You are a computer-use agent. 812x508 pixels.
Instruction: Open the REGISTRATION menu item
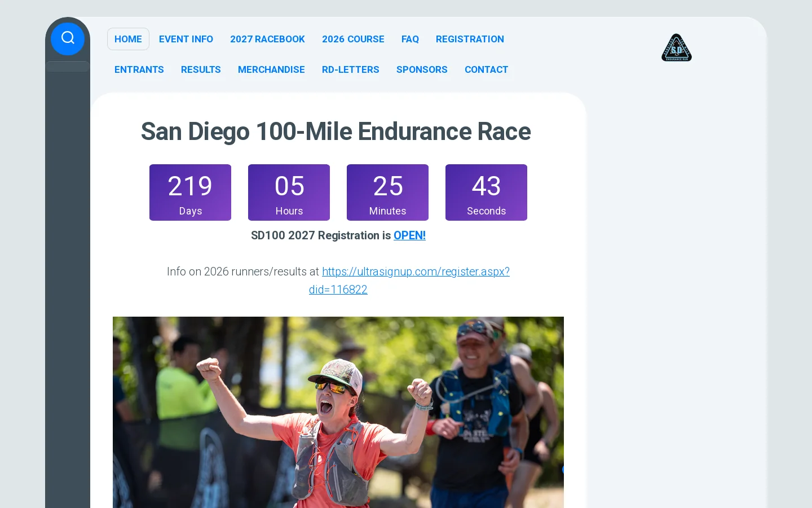(470, 39)
